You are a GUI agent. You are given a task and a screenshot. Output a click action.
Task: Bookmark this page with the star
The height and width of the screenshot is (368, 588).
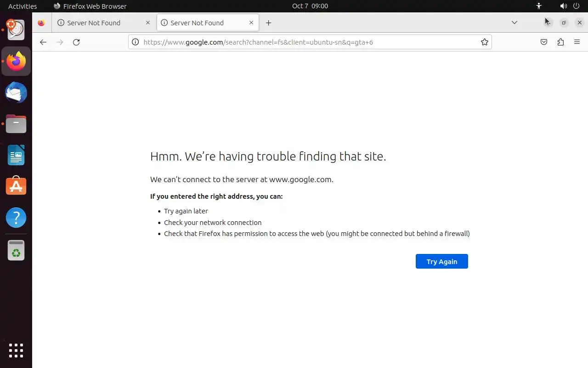click(x=484, y=42)
